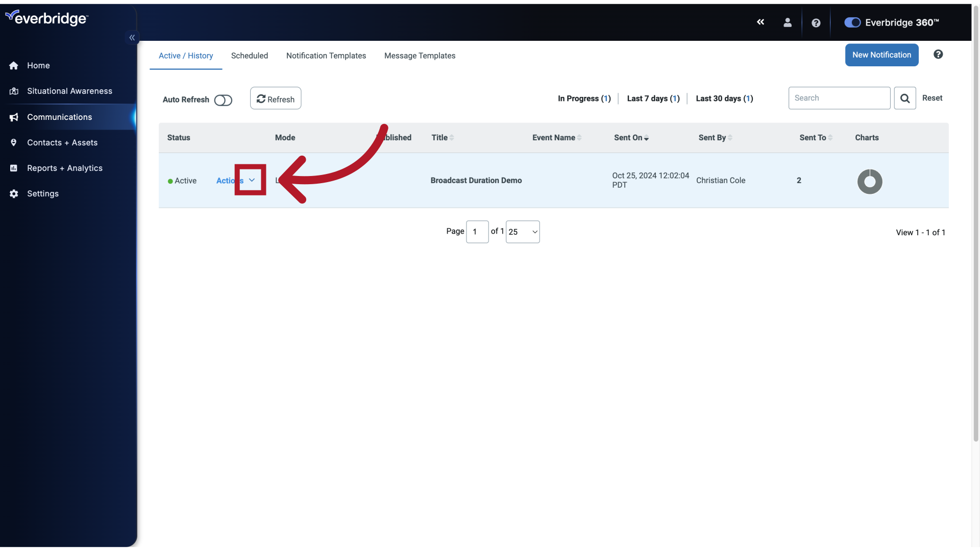The width and height of the screenshot is (980, 551).
Task: Toggle the Auto Refresh switch
Action: pos(223,98)
